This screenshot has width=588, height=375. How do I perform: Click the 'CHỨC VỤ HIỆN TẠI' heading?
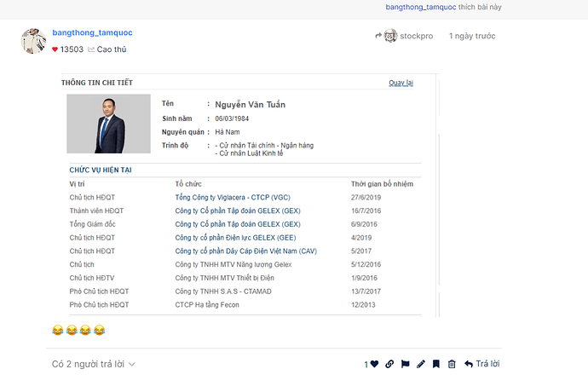pos(101,170)
